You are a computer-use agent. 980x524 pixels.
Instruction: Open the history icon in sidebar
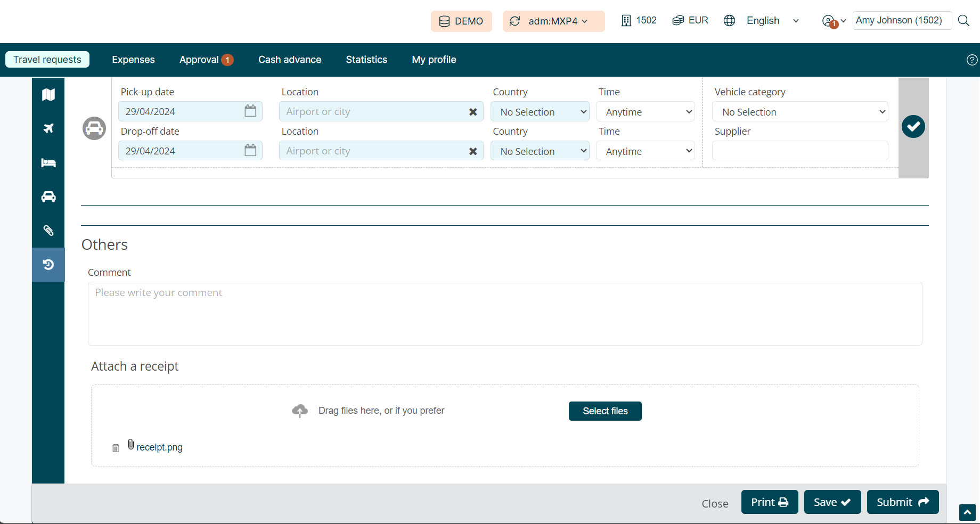(x=48, y=265)
